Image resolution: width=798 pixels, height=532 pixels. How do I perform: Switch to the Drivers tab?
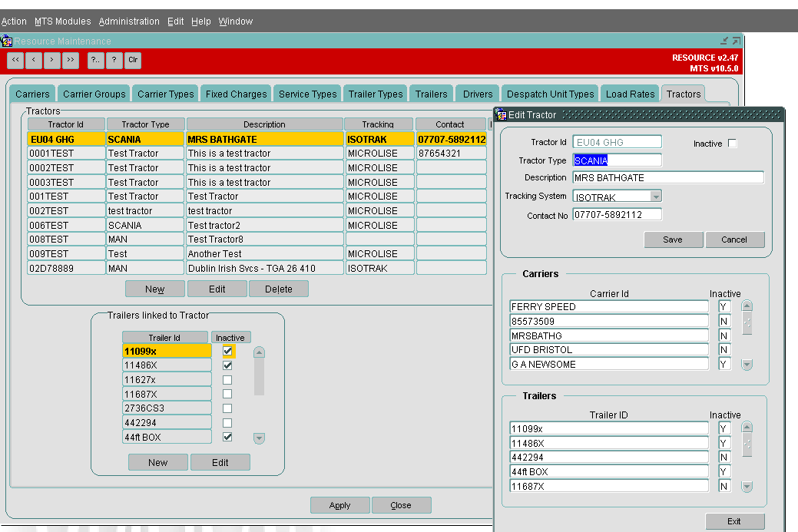click(x=478, y=94)
